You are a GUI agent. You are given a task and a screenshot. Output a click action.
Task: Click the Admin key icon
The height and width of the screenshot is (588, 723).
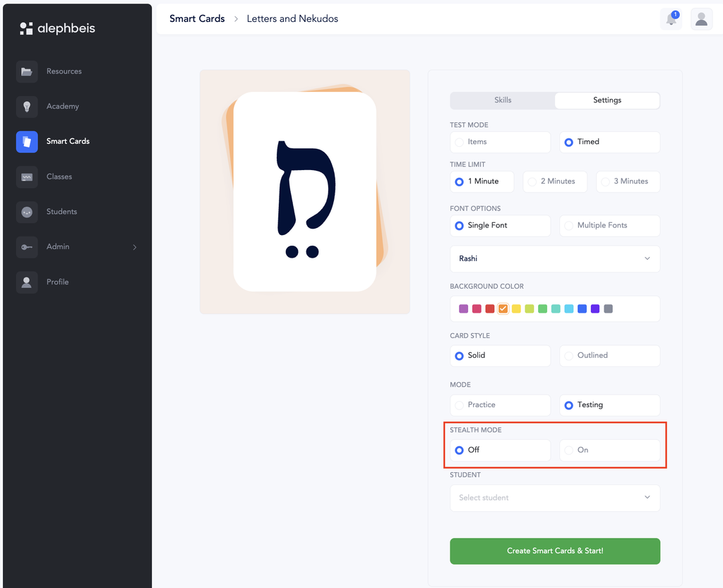point(27,247)
